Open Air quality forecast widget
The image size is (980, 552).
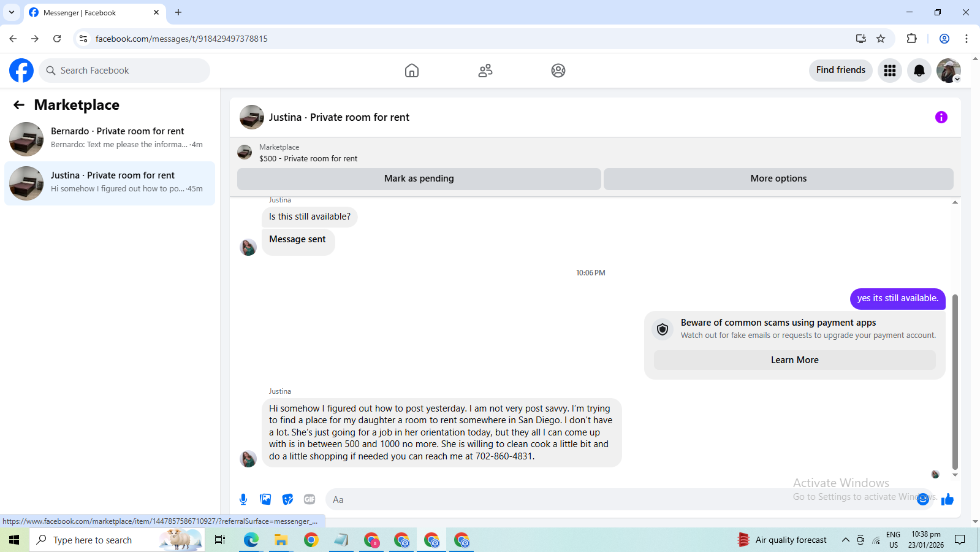pyautogui.click(x=782, y=540)
